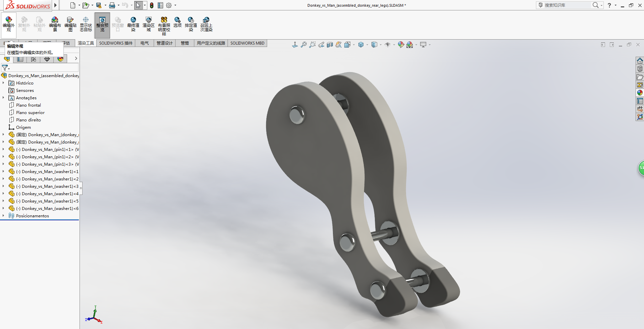Open Schedule Render (排定渲染)
644x329 pixels.
(x=191, y=24)
